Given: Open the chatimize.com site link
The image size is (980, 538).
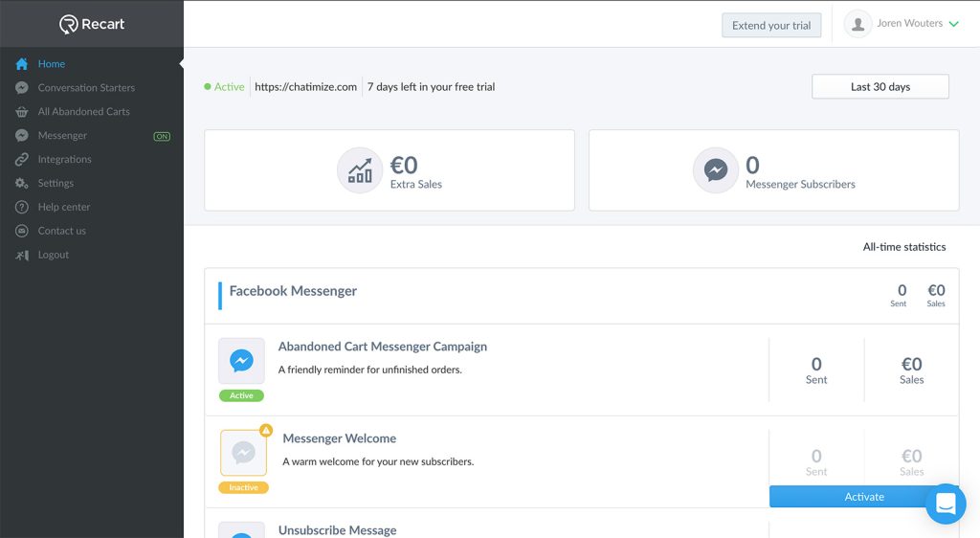Looking at the screenshot, I should [x=305, y=87].
